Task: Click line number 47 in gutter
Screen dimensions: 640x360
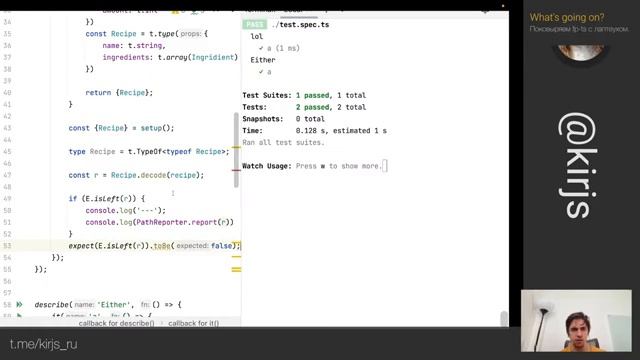Action: click(7, 175)
